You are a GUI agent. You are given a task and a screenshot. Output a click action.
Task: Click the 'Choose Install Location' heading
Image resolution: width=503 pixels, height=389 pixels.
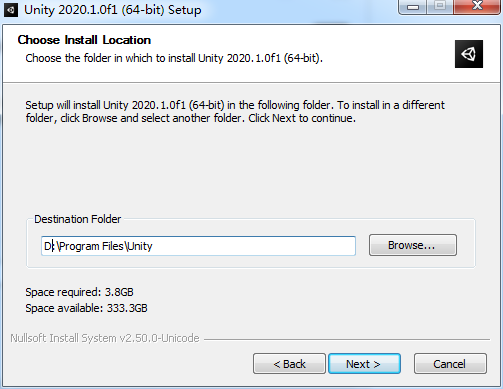84,40
